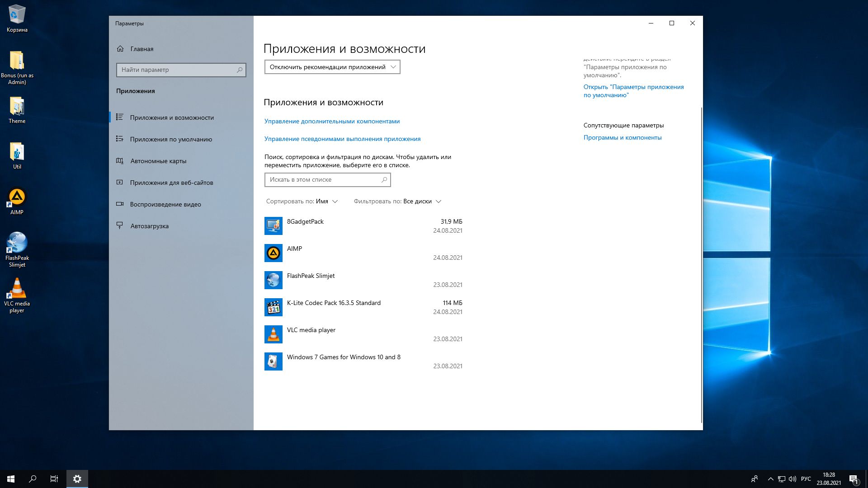Click VLC media player cone icon in list

(x=273, y=334)
